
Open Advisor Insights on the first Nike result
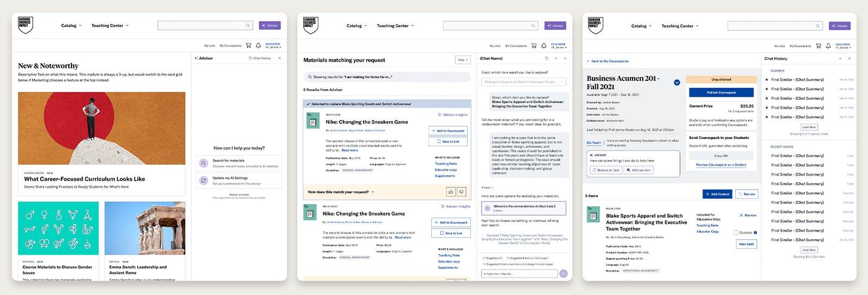(452, 115)
